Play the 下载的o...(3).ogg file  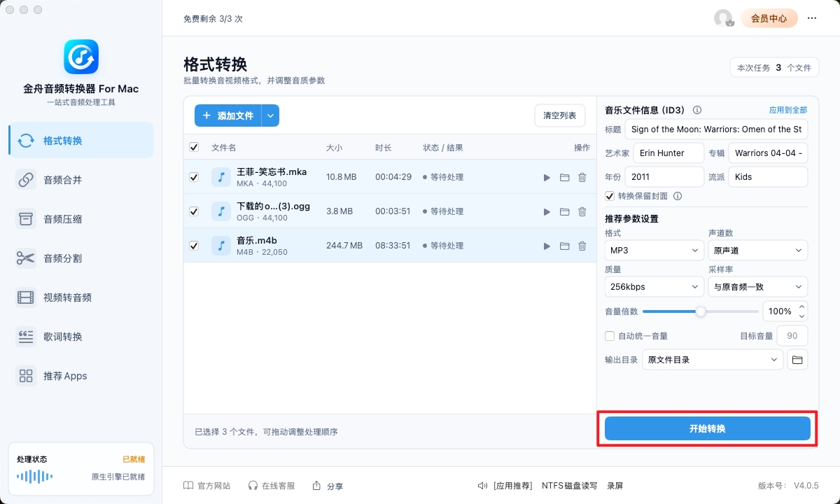[547, 212]
